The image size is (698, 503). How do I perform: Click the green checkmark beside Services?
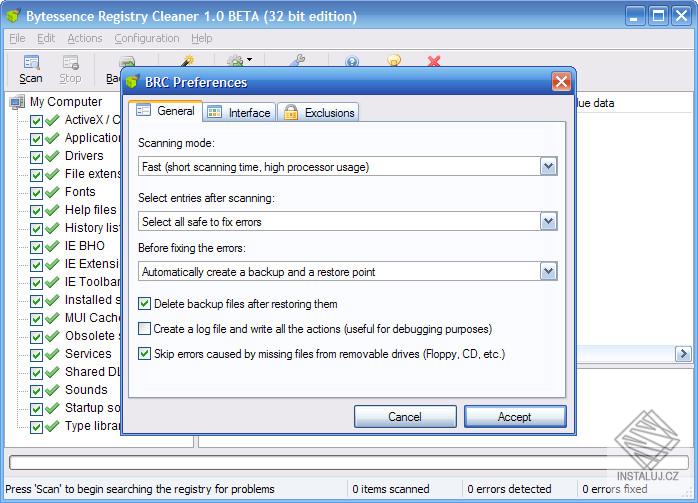coord(53,354)
